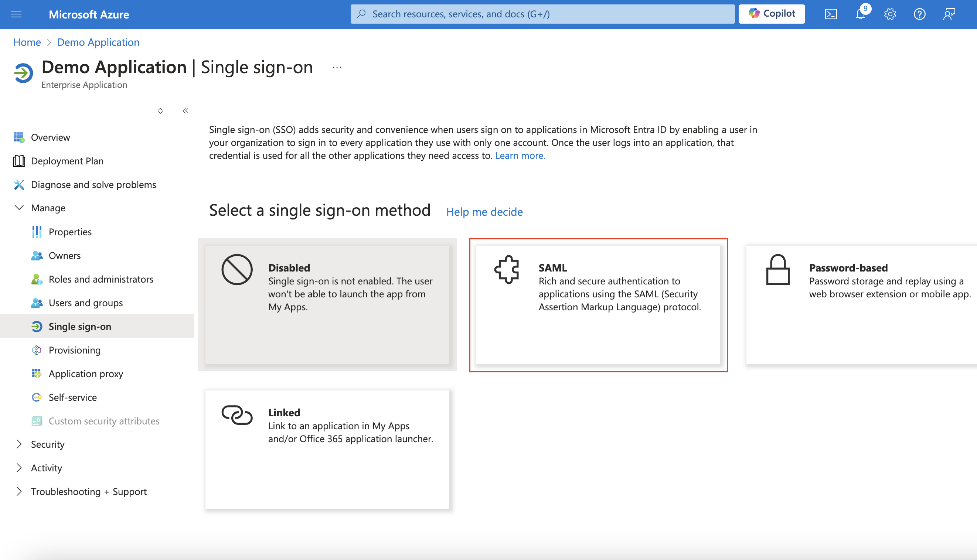Click the Deployment Plan book icon

(19, 161)
